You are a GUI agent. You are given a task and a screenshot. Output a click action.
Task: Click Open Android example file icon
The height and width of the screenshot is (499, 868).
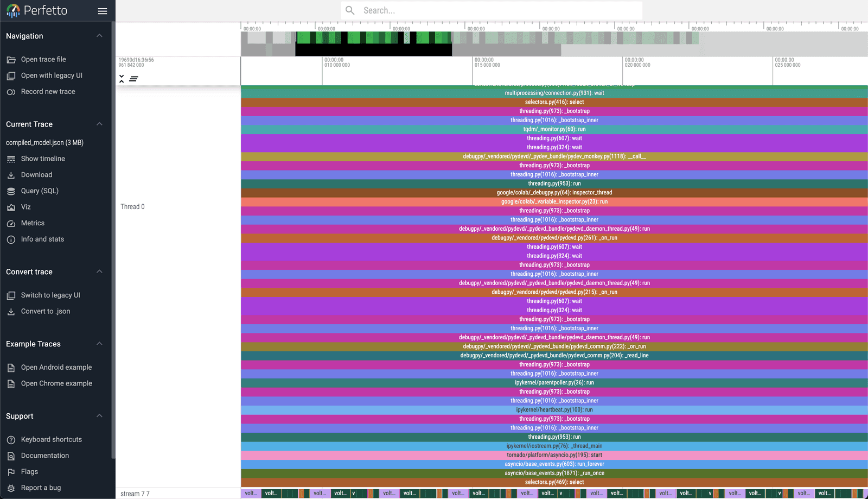coord(11,368)
